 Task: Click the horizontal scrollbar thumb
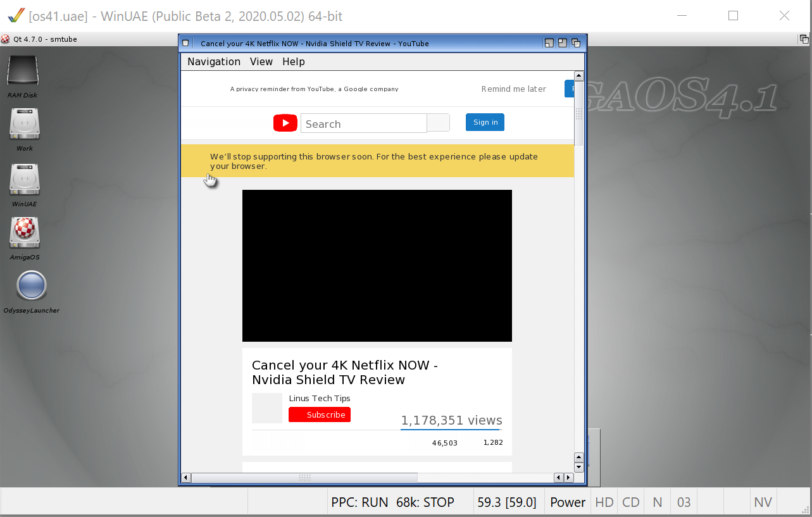pyautogui.click(x=304, y=477)
